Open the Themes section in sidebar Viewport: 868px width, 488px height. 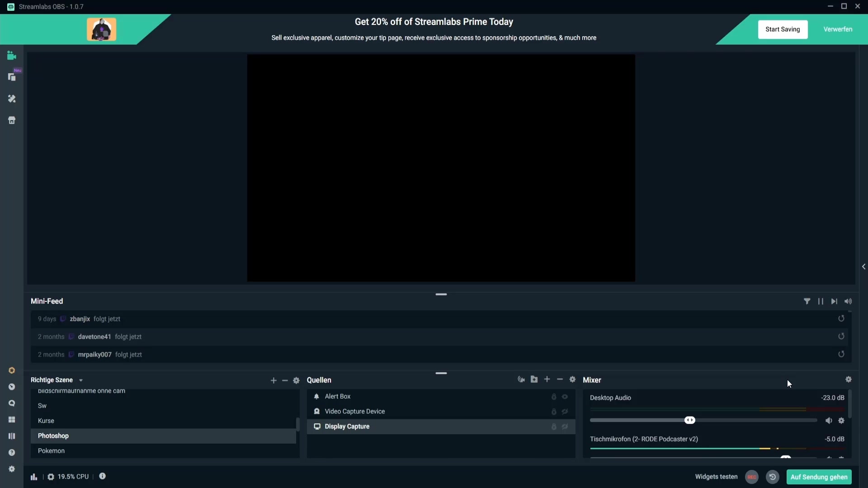[12, 99]
